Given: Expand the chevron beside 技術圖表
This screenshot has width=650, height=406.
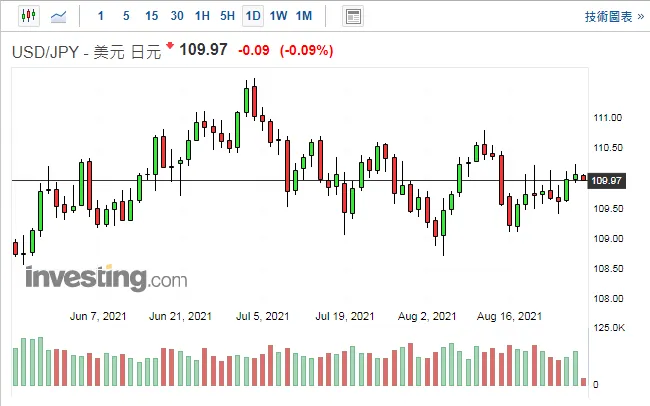Looking at the screenshot, I should point(640,17).
